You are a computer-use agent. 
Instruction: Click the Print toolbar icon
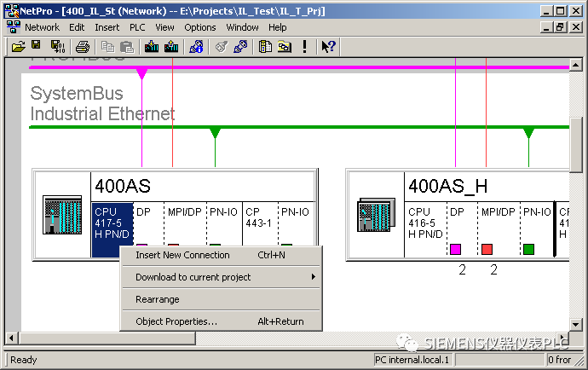click(83, 47)
